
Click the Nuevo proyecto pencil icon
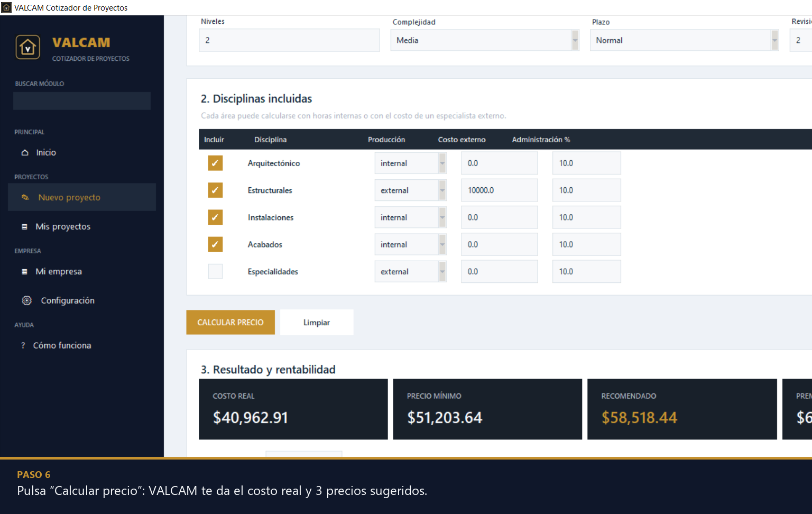[x=25, y=197]
